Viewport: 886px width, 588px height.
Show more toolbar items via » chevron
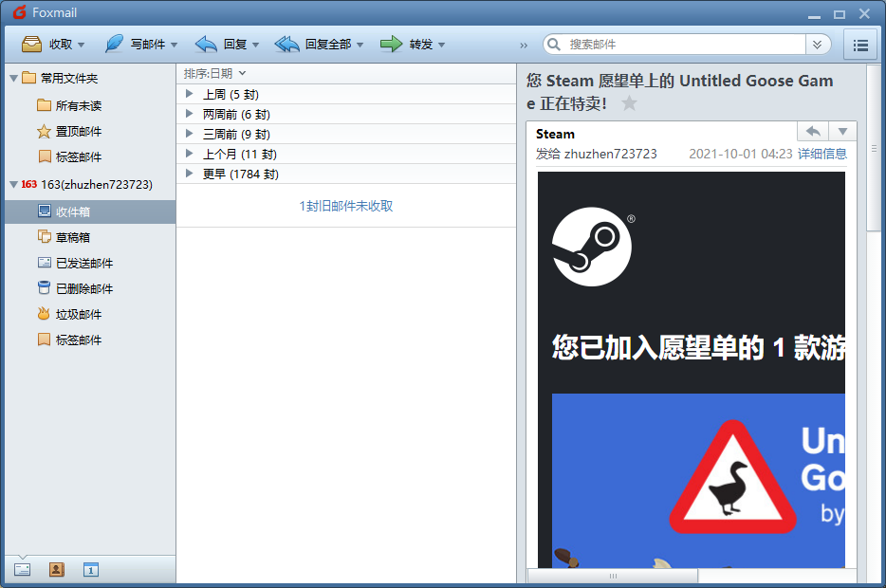(524, 46)
